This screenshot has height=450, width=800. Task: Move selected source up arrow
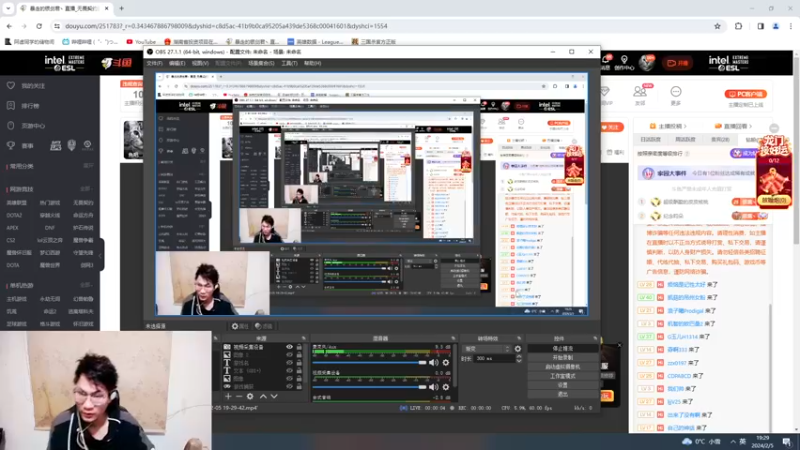[x=263, y=396]
